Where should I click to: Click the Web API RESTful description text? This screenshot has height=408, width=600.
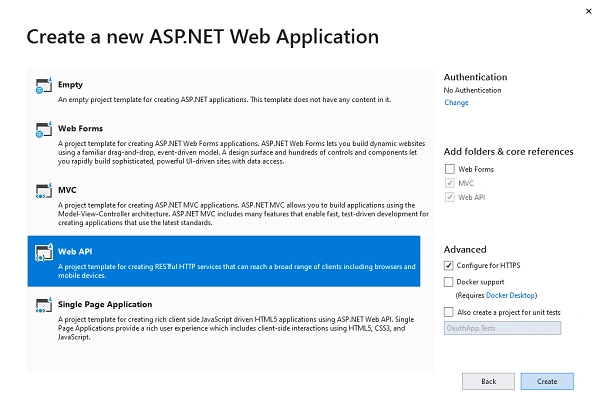(x=236, y=271)
